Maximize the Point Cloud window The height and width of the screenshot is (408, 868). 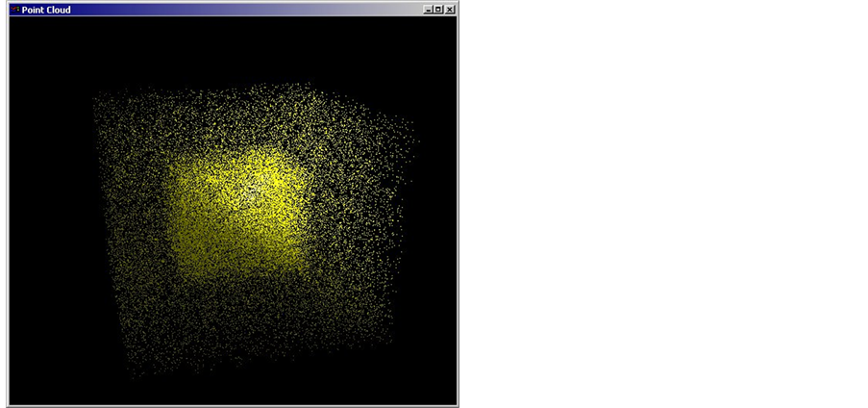pos(438,10)
